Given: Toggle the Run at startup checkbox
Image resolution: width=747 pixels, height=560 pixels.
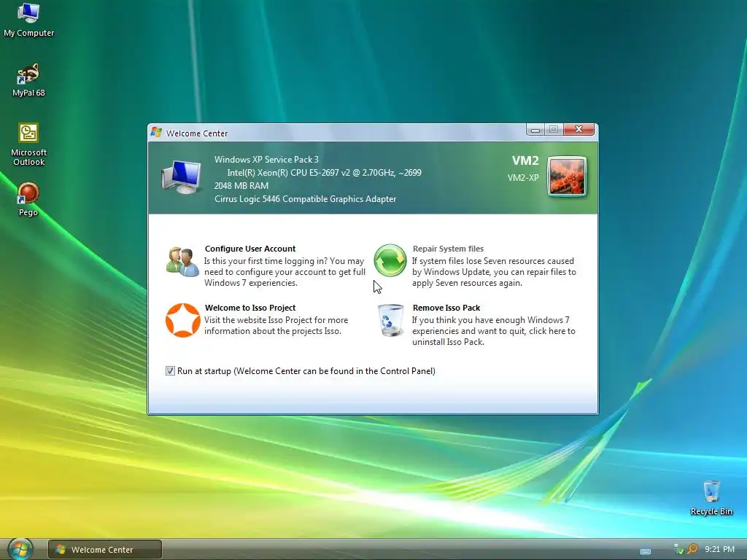Looking at the screenshot, I should pos(170,370).
